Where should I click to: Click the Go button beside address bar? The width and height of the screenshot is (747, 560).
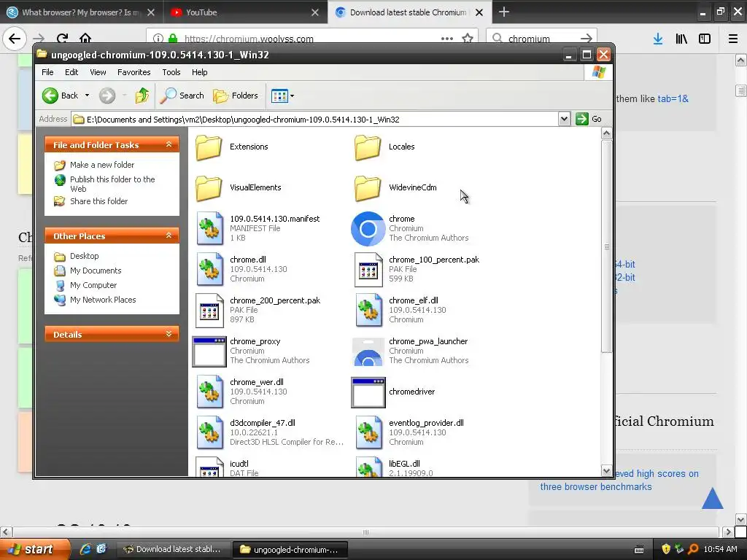pos(589,119)
